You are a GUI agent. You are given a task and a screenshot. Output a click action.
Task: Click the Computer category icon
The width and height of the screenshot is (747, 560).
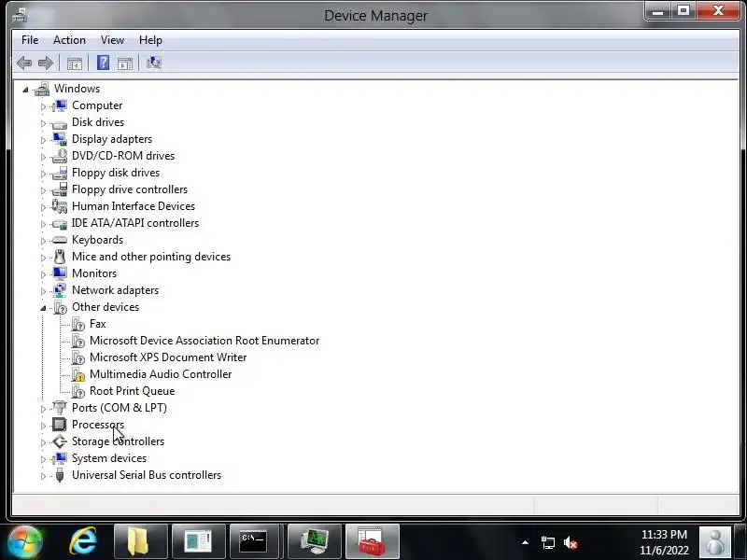[x=60, y=105]
